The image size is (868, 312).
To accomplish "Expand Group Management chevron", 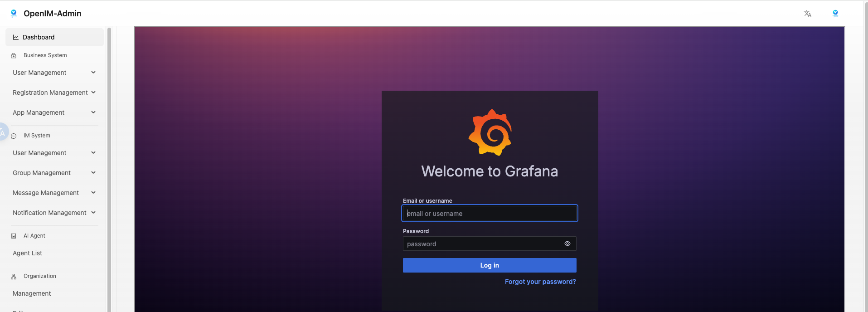I will pos(93,173).
